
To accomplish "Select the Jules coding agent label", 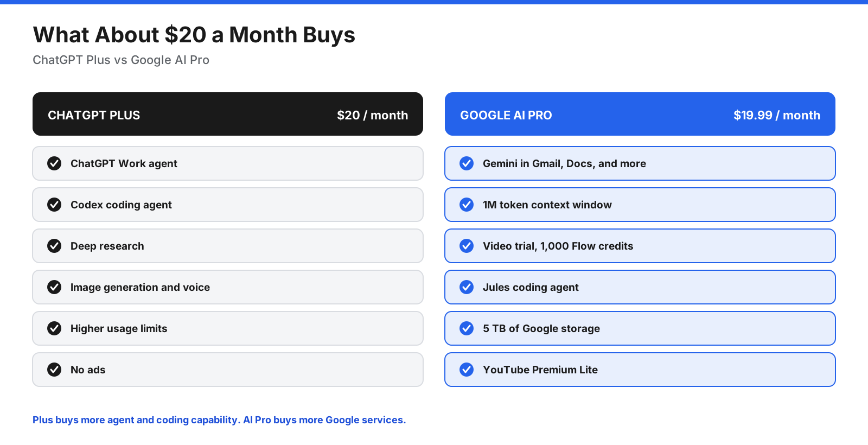I will point(531,287).
